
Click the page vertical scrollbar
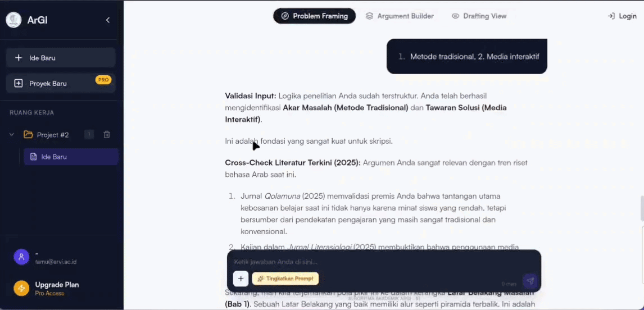[x=642, y=209]
